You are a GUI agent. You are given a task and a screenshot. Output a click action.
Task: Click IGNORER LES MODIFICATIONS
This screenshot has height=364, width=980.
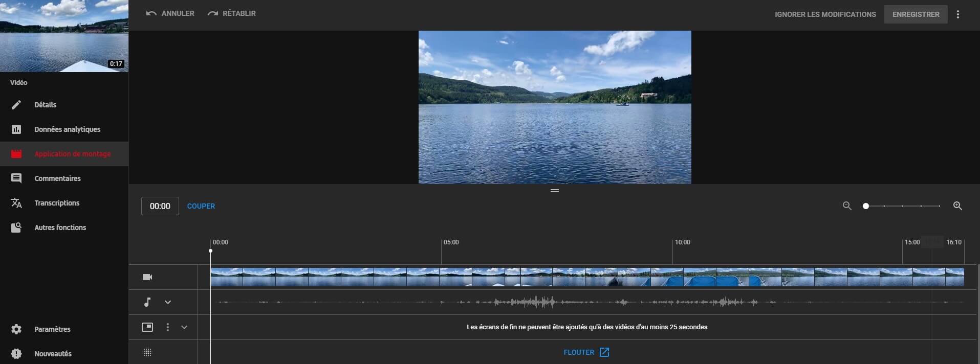825,14
